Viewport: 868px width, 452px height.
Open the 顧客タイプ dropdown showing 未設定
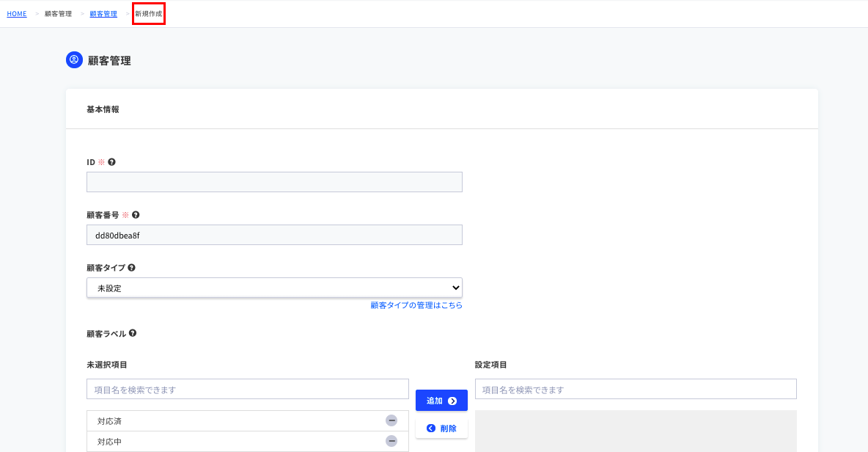[275, 288]
